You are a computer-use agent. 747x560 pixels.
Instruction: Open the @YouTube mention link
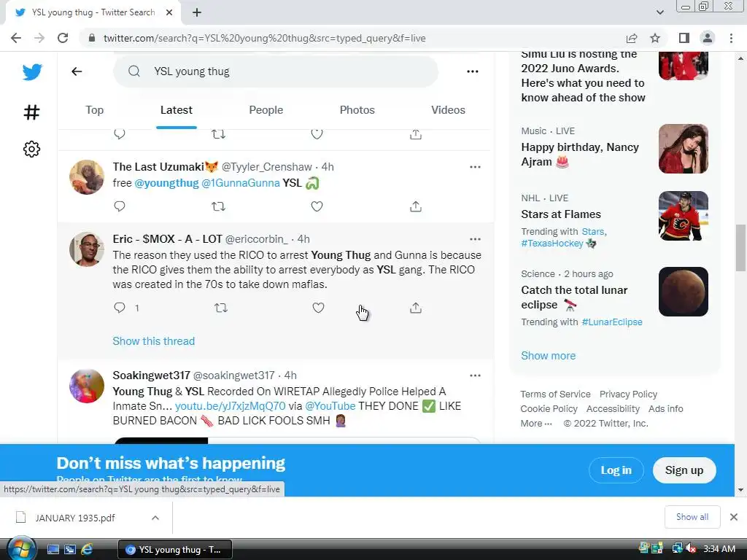coord(330,405)
